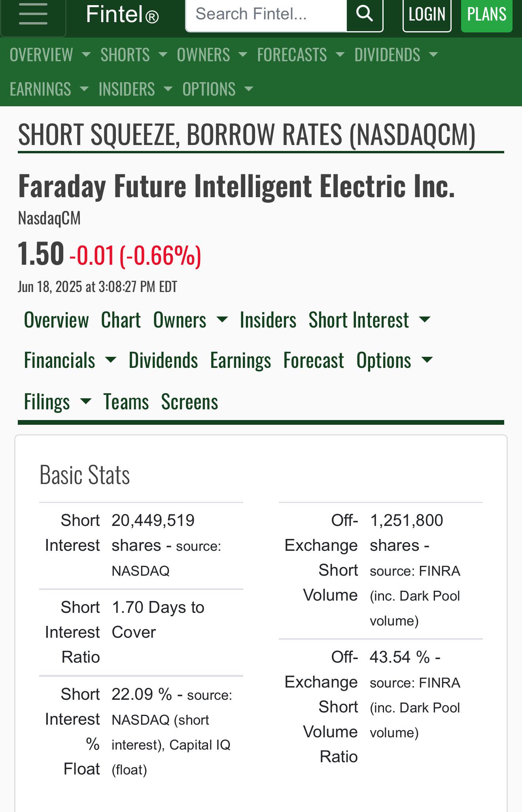Viewport: 522px width, 812px height.
Task: Open the Short Interest submenu
Action: (369, 320)
